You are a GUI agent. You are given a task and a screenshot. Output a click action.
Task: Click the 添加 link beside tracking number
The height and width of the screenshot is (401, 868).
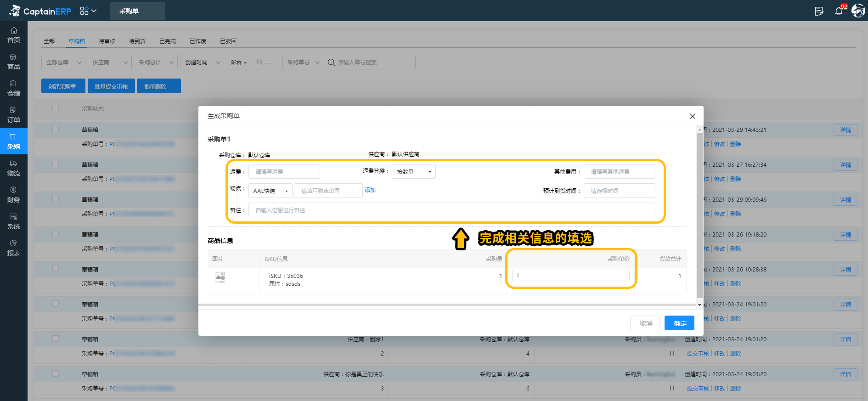370,190
